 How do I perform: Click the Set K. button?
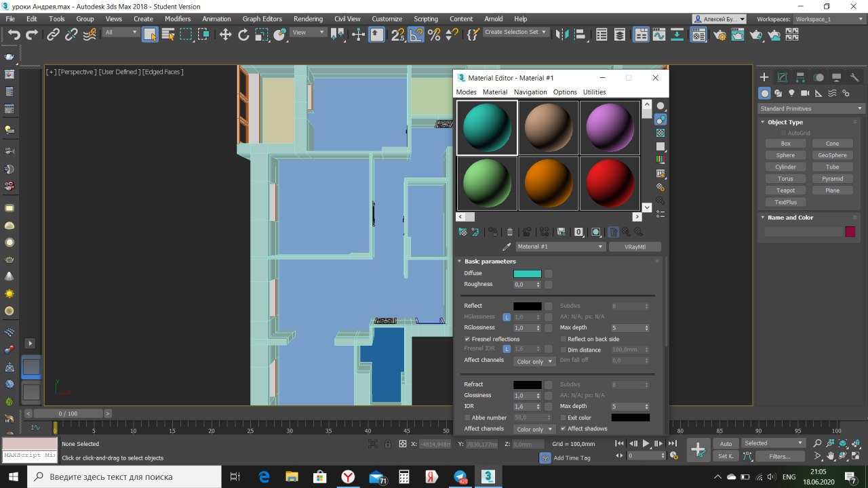coord(726,456)
